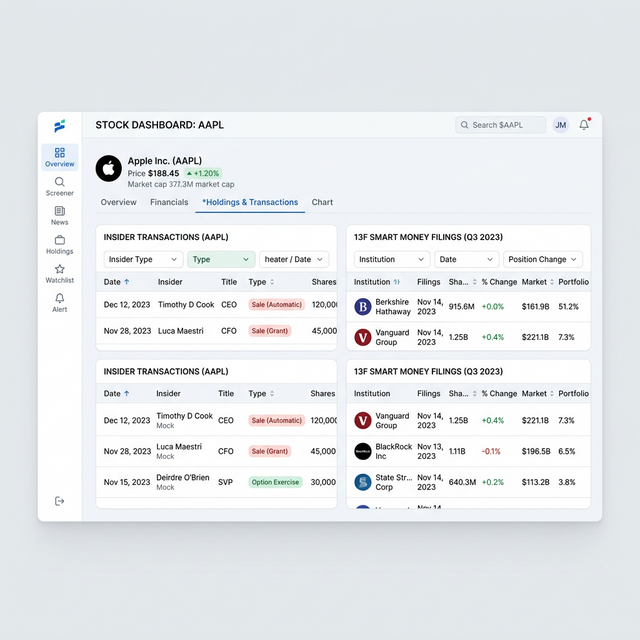Screen dimensions: 640x640
Task: Click magnifier icon in search box
Action: (x=464, y=125)
